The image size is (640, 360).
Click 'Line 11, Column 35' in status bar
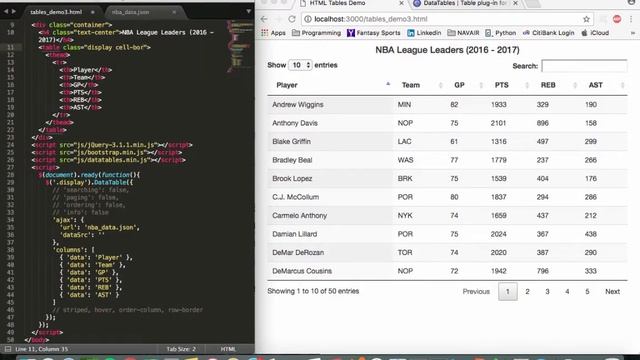41,349
